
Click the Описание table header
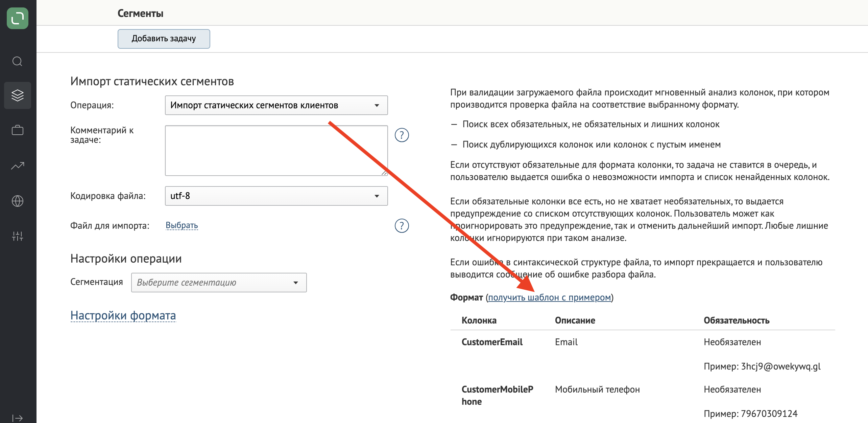[x=575, y=320]
